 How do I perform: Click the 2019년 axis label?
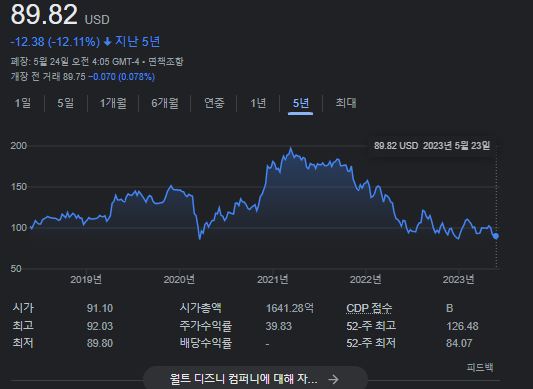point(86,280)
